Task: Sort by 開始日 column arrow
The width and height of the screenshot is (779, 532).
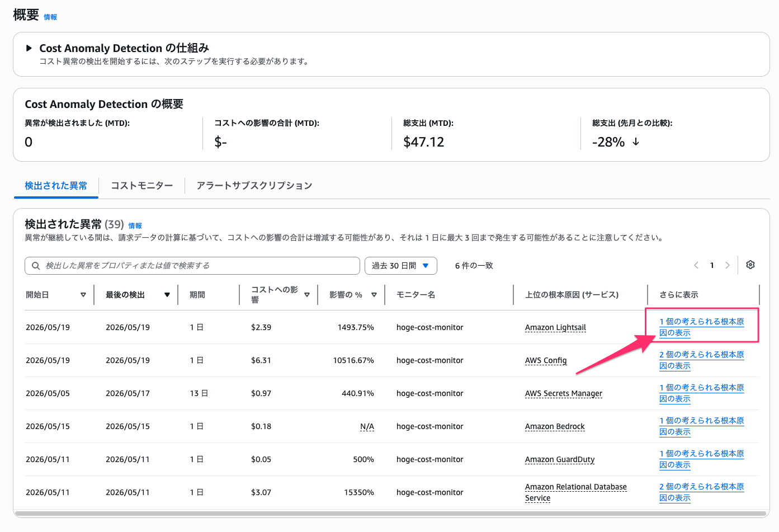Action: [x=83, y=295]
